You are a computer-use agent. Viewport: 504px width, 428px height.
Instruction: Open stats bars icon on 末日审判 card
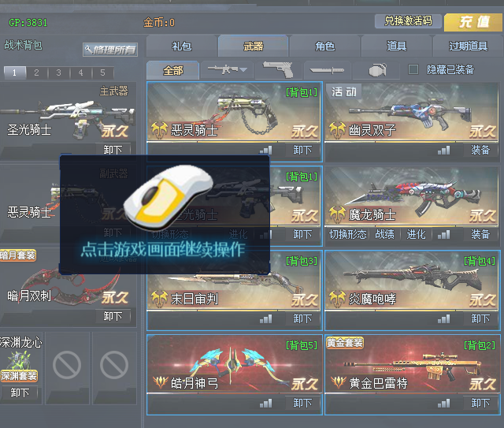tap(266, 319)
